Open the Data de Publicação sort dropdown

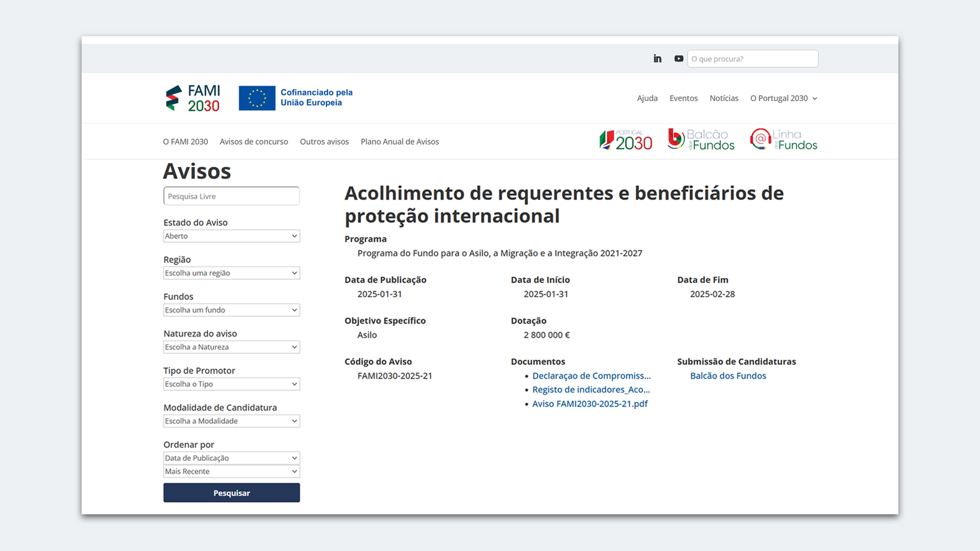(231, 458)
